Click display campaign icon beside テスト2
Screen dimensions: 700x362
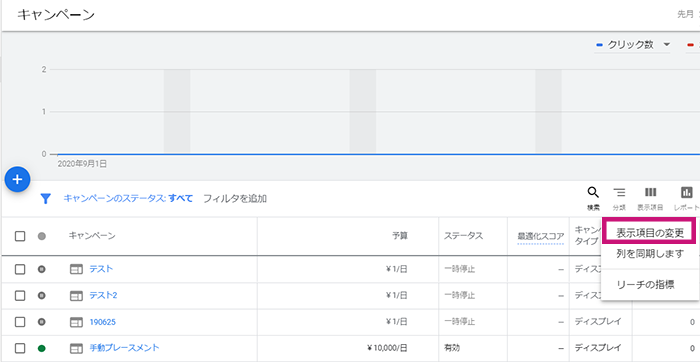click(76, 295)
